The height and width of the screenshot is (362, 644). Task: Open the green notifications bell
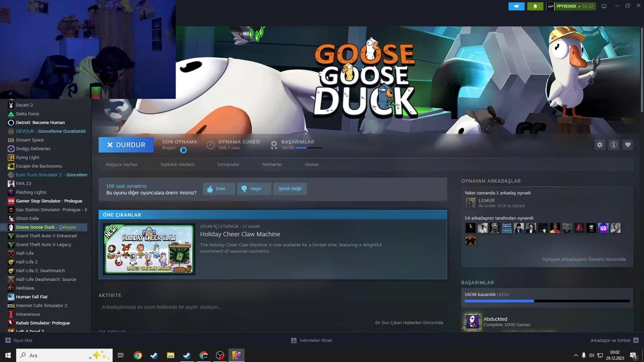coord(535,6)
